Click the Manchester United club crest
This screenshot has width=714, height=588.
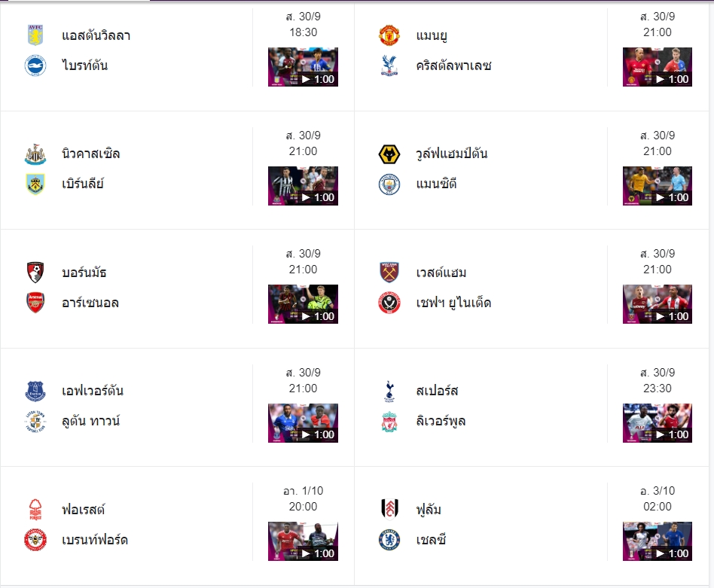pos(389,35)
